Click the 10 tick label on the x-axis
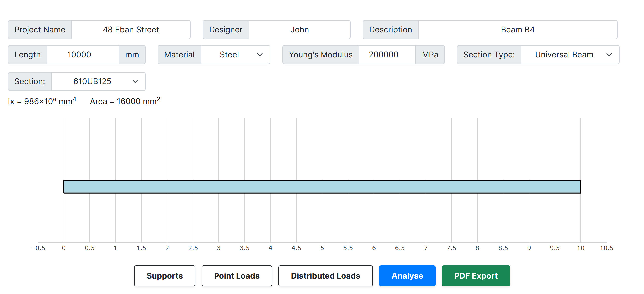 pos(580,248)
